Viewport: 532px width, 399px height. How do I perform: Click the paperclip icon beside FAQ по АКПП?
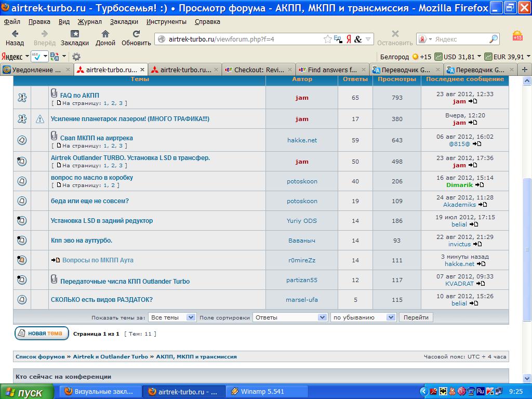point(54,94)
